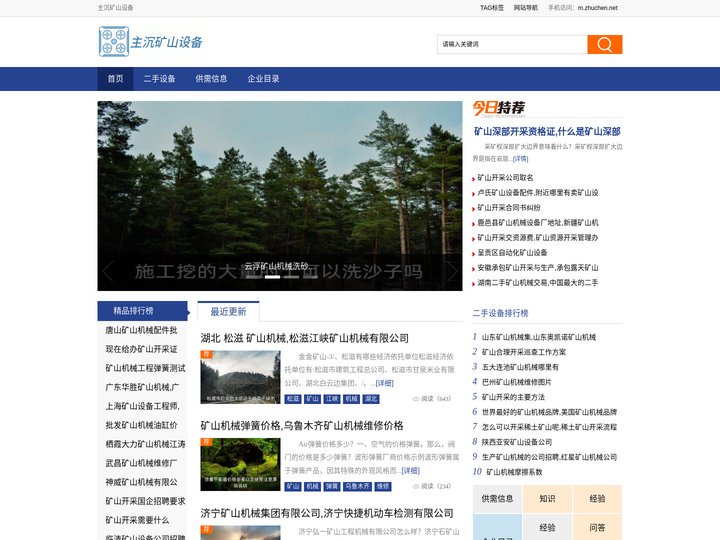Advance carousel with the right arrow
This screenshot has width=720, height=540.
tap(452, 271)
